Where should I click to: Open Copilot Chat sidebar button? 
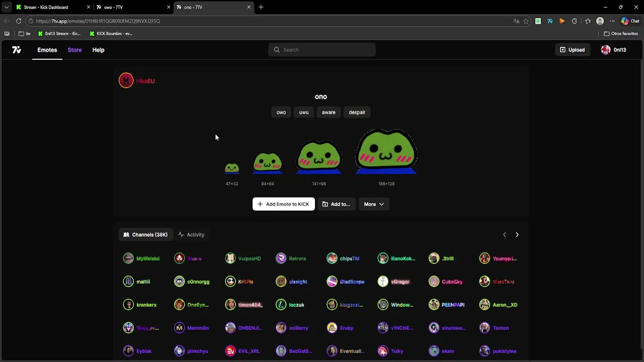click(630, 21)
